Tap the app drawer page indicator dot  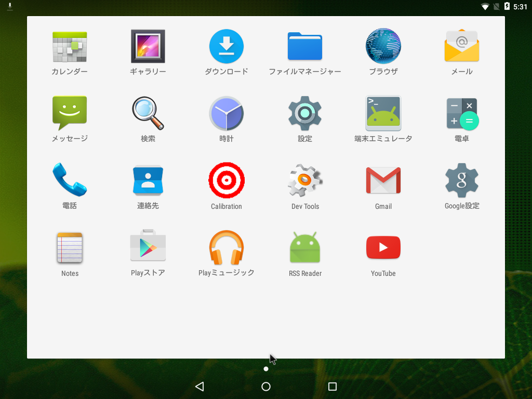tap(266, 369)
